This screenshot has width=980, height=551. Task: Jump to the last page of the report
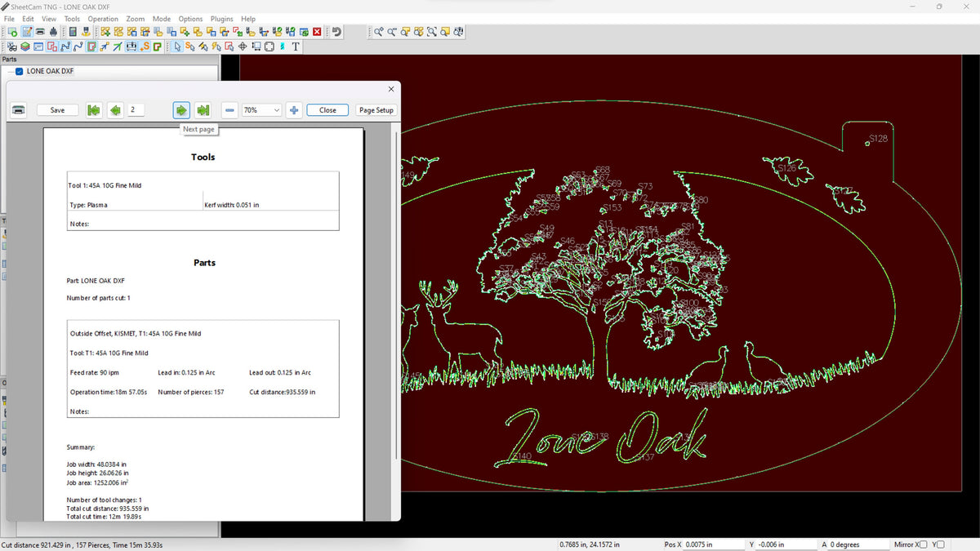point(203,109)
